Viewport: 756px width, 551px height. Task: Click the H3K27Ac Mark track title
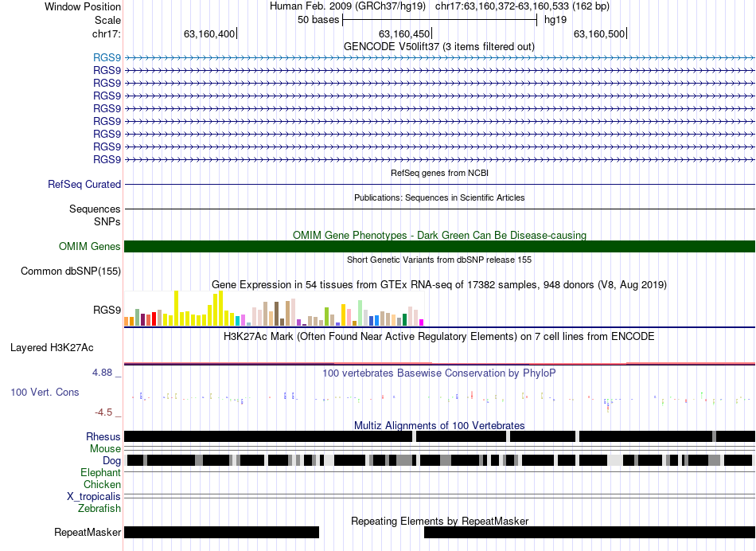click(x=439, y=336)
